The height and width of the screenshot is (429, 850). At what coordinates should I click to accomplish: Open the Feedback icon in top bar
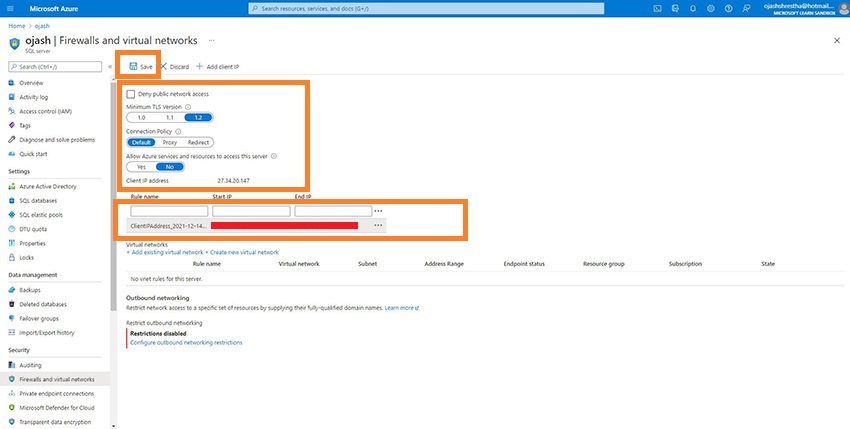(x=746, y=9)
